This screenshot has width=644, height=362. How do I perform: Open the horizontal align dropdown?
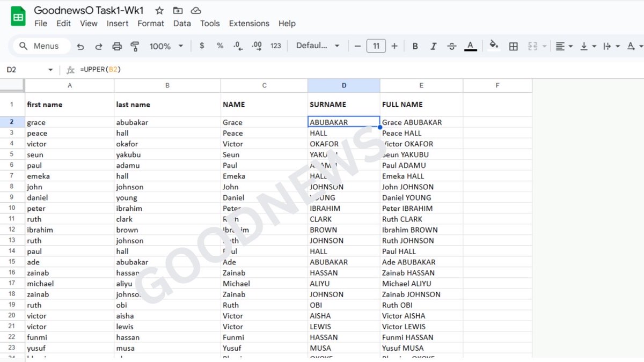563,46
